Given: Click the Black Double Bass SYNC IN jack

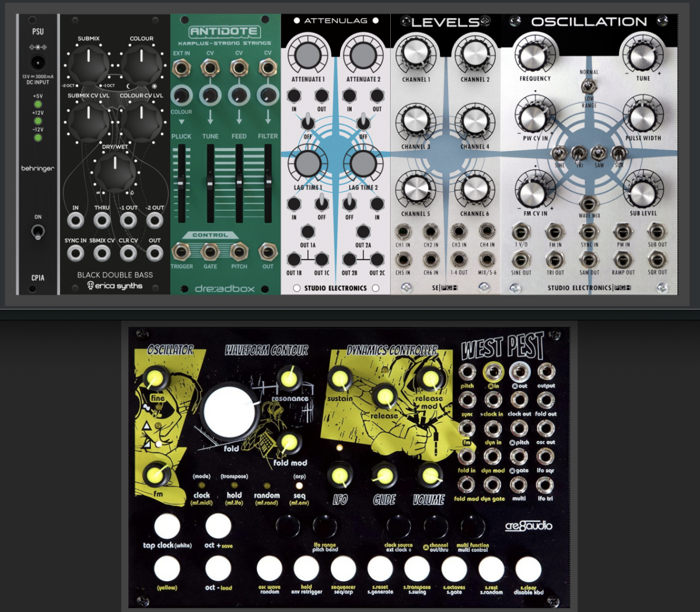Looking at the screenshot, I should (75, 253).
